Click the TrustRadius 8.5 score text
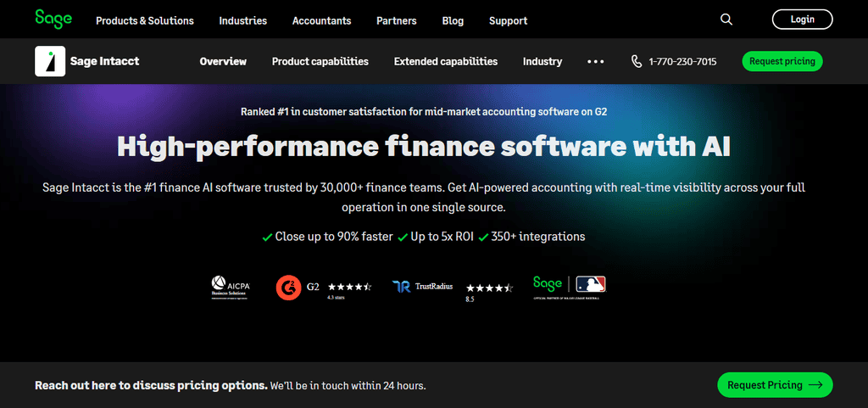 (x=470, y=299)
